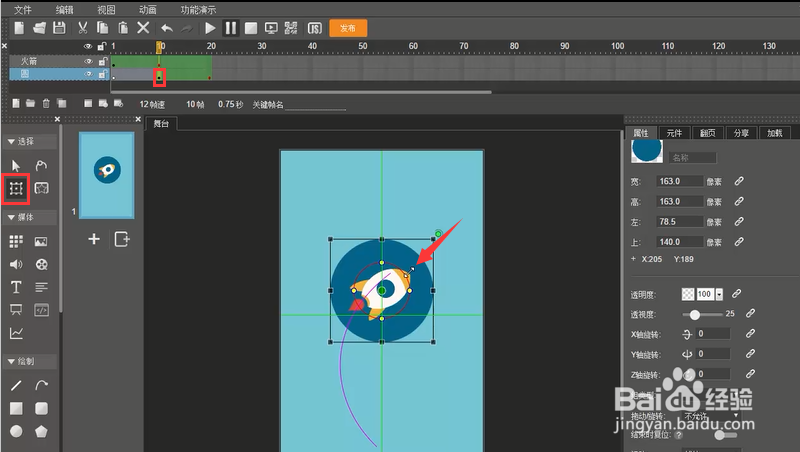The image size is (800, 452).
Task: Select the transform tool
Action: pos(16,189)
